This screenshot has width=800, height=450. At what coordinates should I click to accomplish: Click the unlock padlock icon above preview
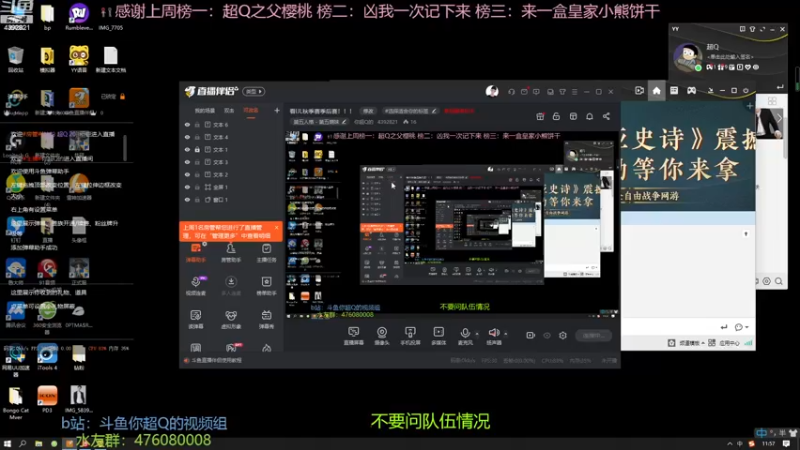pos(556,117)
